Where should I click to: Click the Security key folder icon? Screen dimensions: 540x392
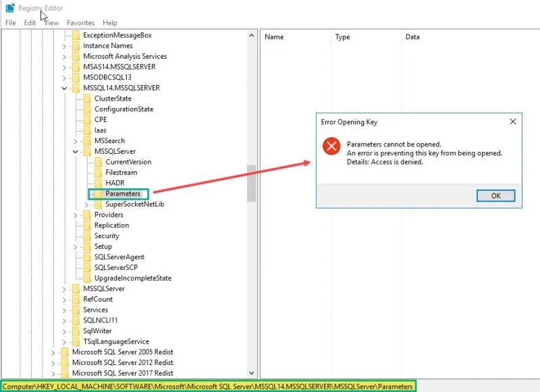[88, 235]
